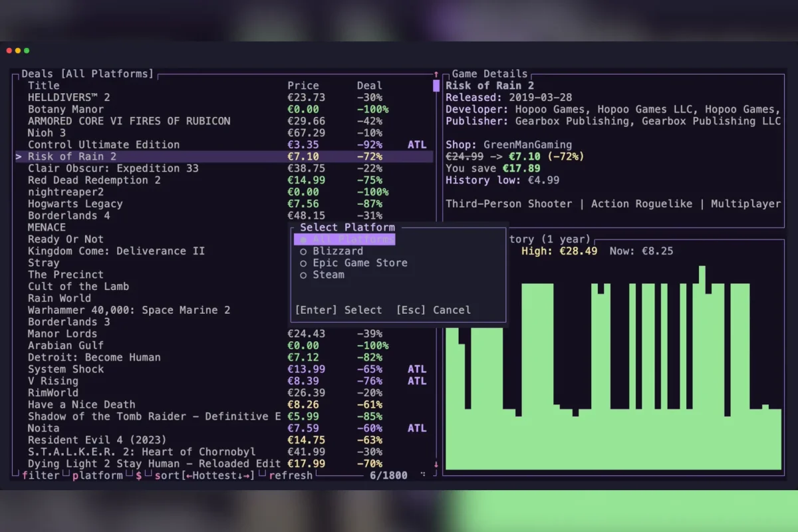798x532 pixels.
Task: Click the ATL badge next to V Rising
Action: click(417, 381)
